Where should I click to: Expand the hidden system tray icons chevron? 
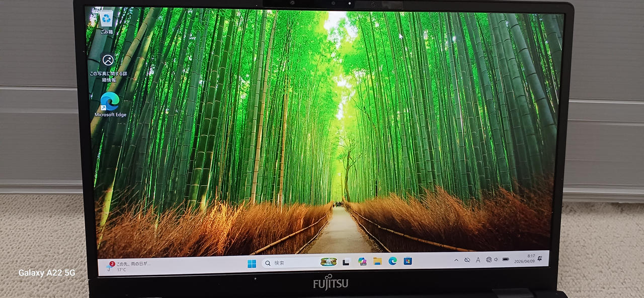pos(456,260)
